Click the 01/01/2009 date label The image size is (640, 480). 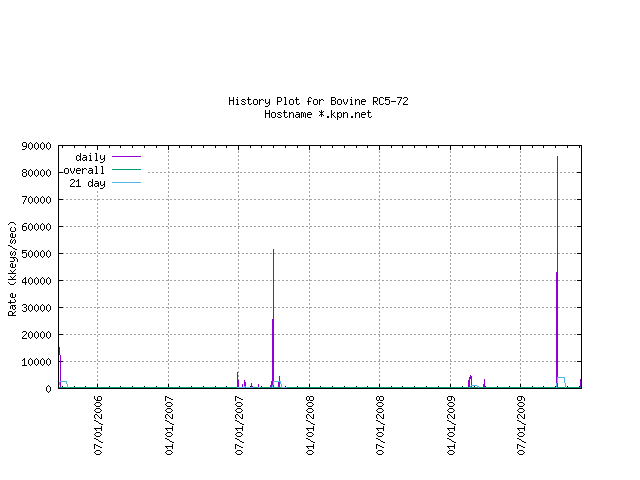(451, 425)
